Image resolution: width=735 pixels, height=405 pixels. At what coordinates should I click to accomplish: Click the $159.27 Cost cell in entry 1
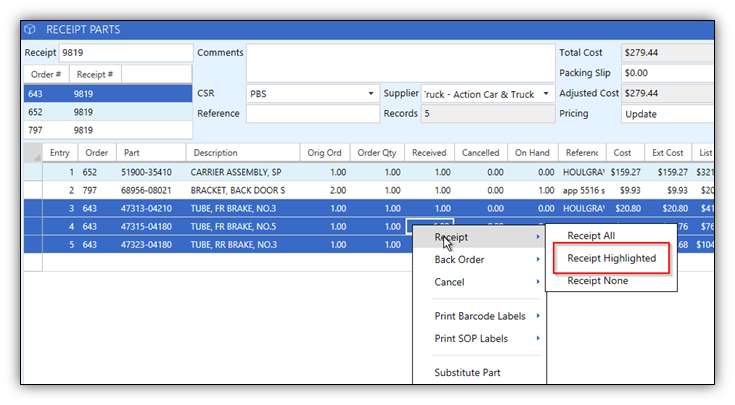[625, 172]
